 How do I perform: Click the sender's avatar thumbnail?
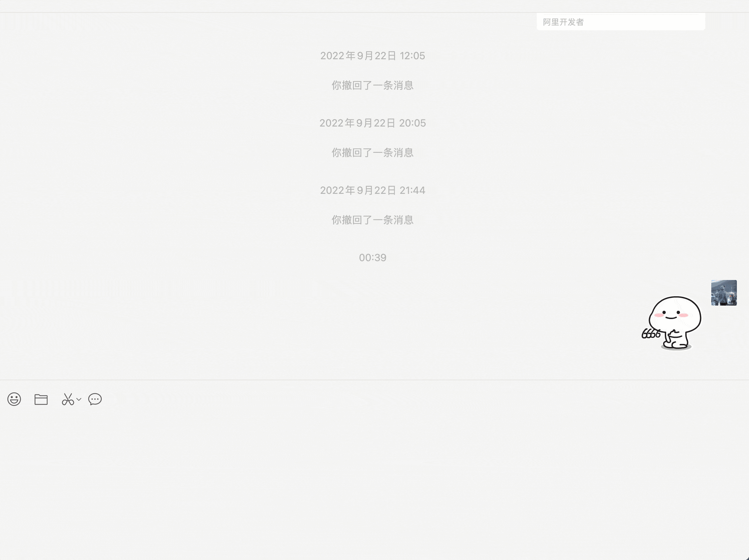[x=724, y=293]
